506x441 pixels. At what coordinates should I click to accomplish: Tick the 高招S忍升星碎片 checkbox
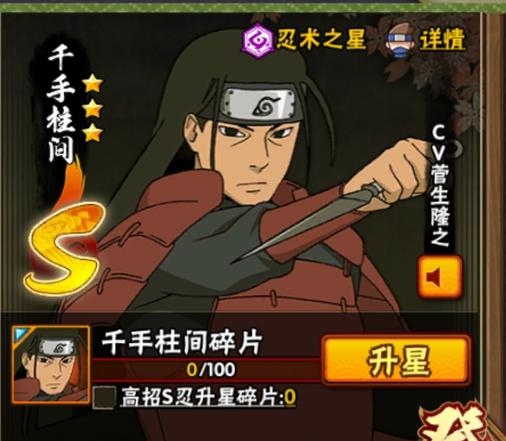tap(104, 397)
